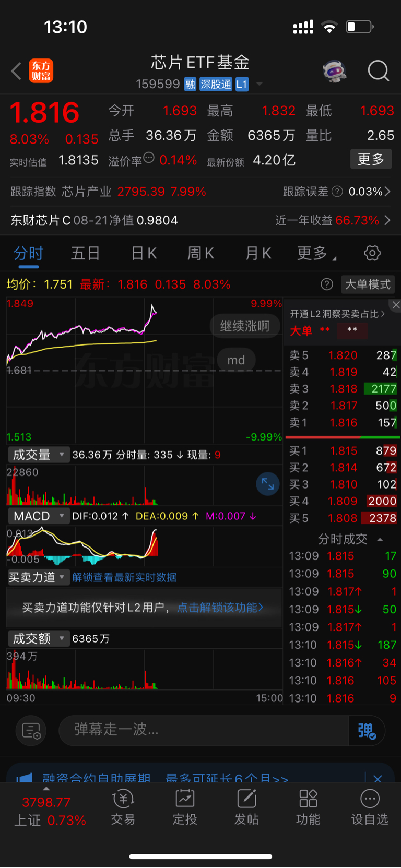The image size is (401, 868).
Task: Open the 功能 functions icon
Action: [x=308, y=807]
